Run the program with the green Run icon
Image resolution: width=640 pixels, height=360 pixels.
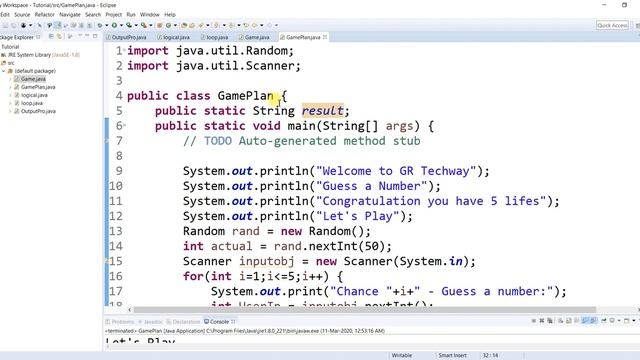[x=114, y=25]
